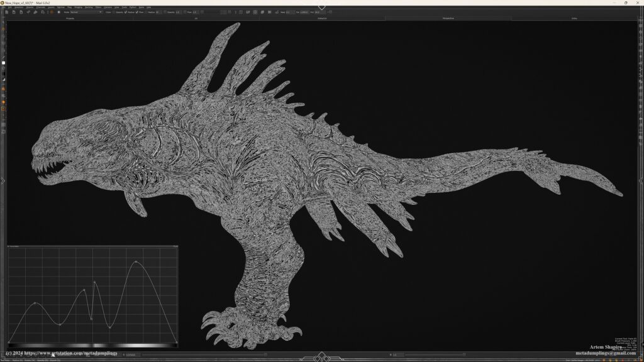
Task: Click the New project icon in toolbar
Action: tap(6, 12)
